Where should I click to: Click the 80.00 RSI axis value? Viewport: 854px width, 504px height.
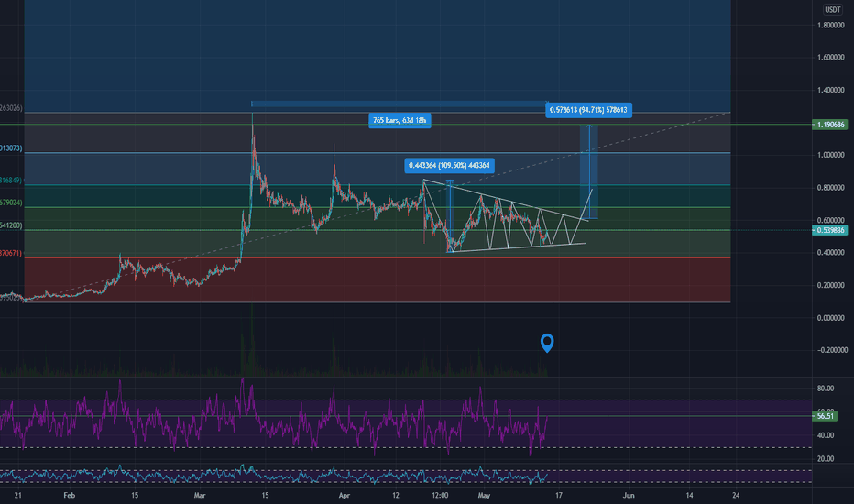[x=825, y=388]
